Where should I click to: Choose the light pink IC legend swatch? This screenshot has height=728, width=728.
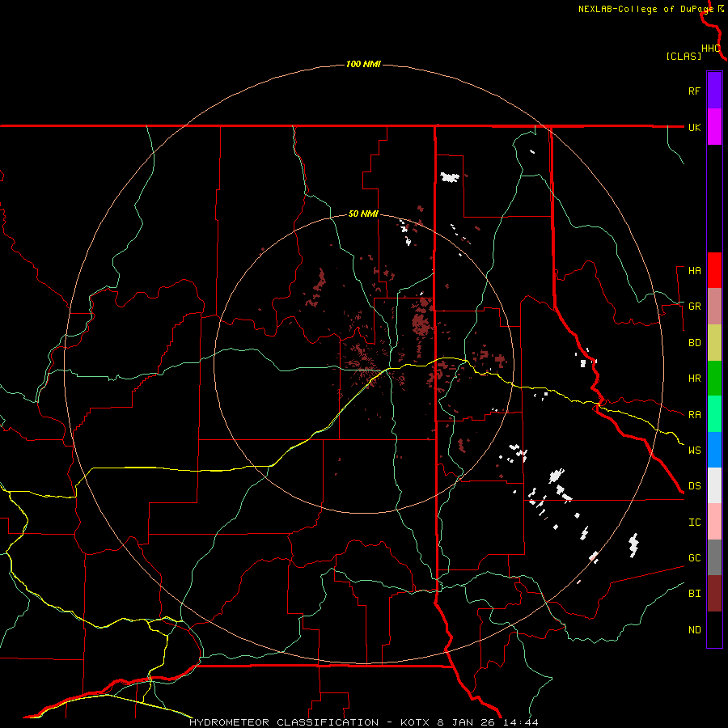[714, 522]
